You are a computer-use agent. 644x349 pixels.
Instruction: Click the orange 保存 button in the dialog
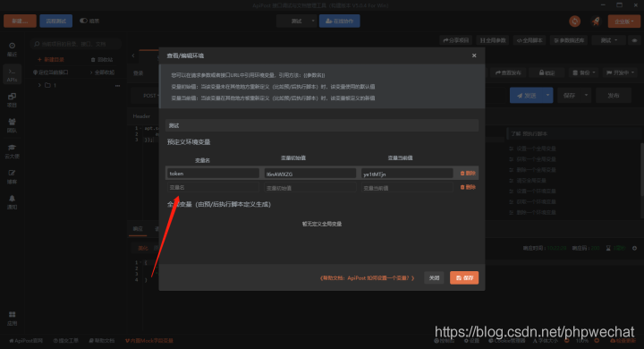(x=464, y=278)
